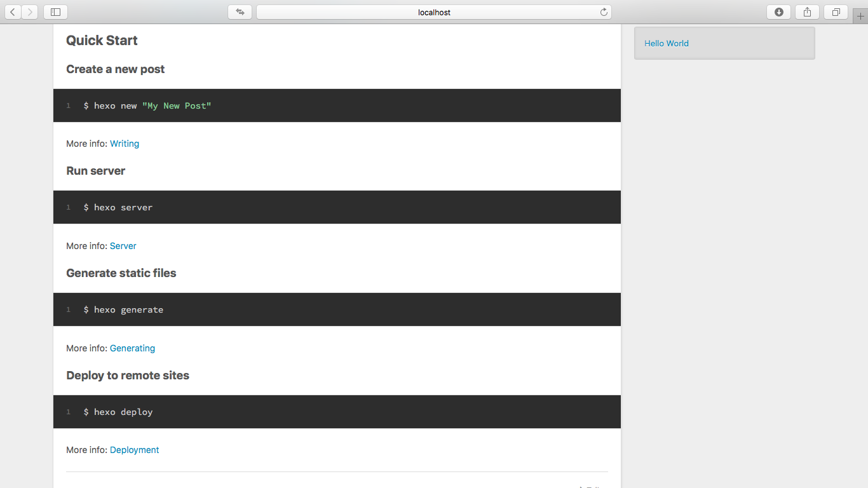Follow the Generating link
Viewport: 868px width, 488px height.
pos(132,348)
